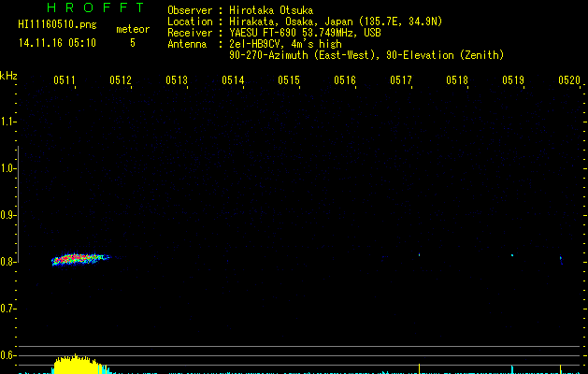The image size is (588, 374).
Task: Click the 1.0 kHz frequency label
Action: (x=7, y=168)
